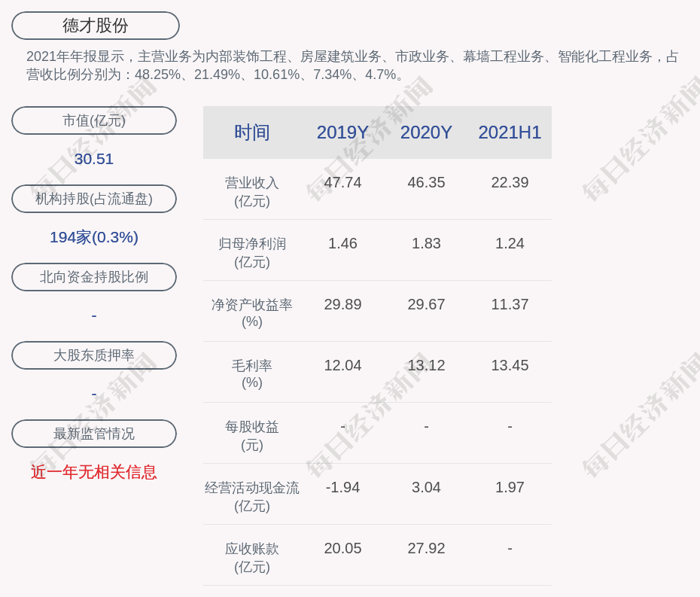This screenshot has width=700, height=597.
Task: Select the 北向资金持股比例 label
Action: (94, 277)
